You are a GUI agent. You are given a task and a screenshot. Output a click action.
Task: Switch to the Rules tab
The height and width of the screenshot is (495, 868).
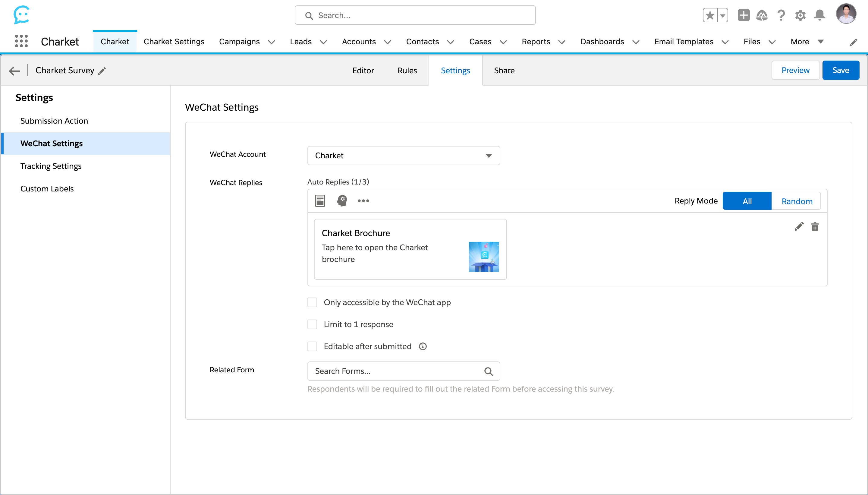407,70
